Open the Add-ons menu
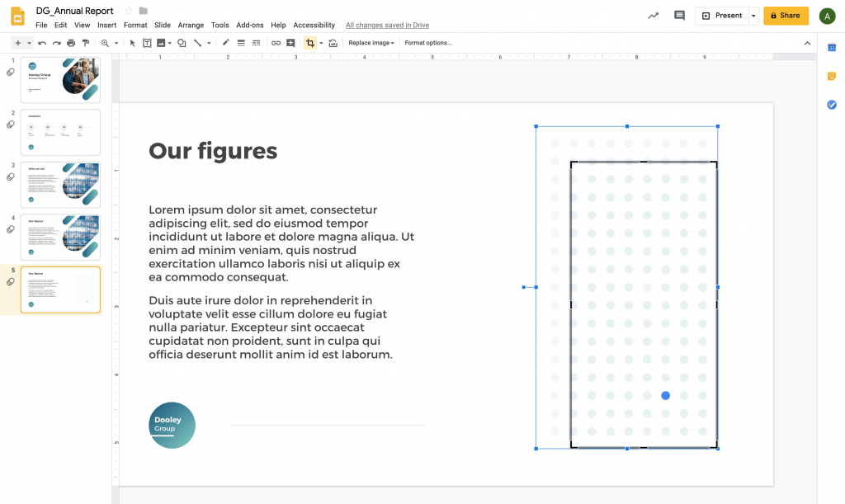Screen dimensions: 845x504 [250, 26]
